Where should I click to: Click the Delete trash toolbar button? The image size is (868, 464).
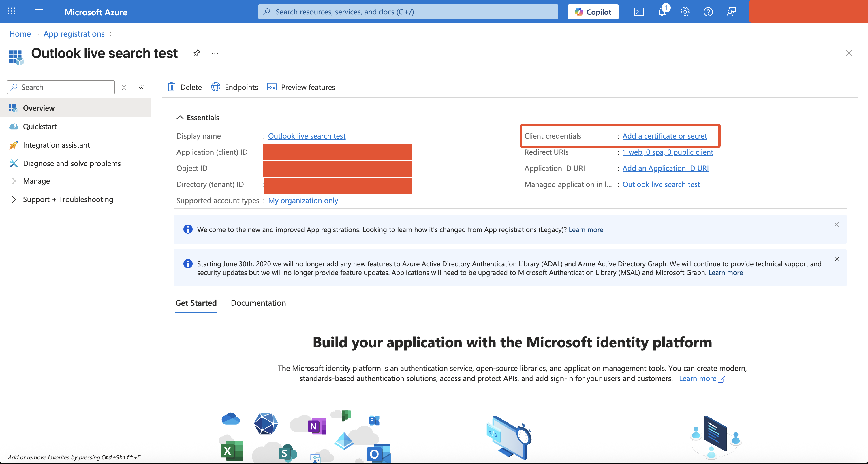click(184, 87)
